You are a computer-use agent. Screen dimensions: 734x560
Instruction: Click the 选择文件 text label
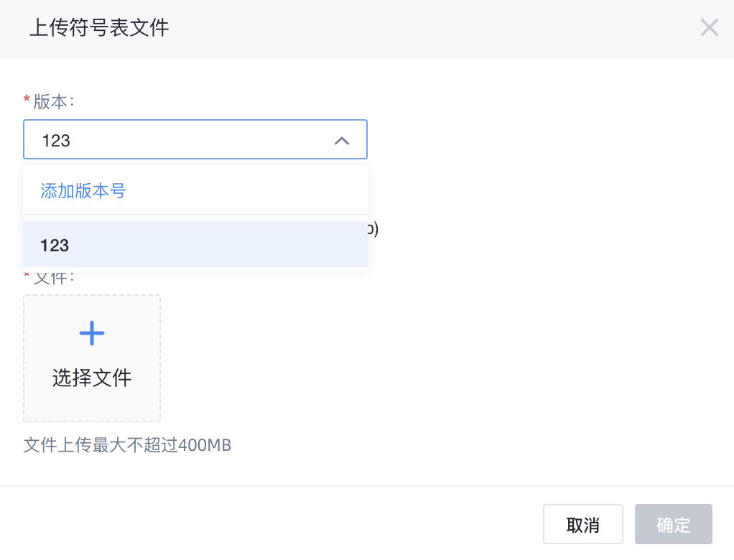coord(92,378)
